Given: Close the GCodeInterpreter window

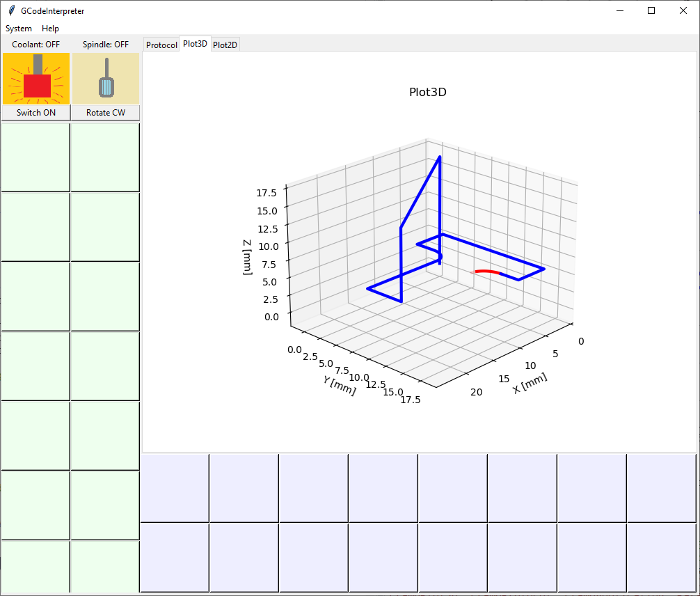Looking at the screenshot, I should click(x=683, y=10).
